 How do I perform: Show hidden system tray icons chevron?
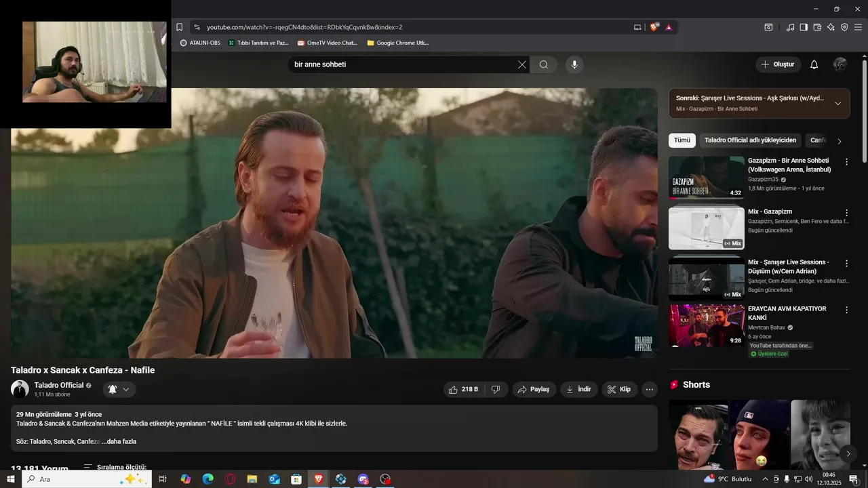(x=766, y=479)
